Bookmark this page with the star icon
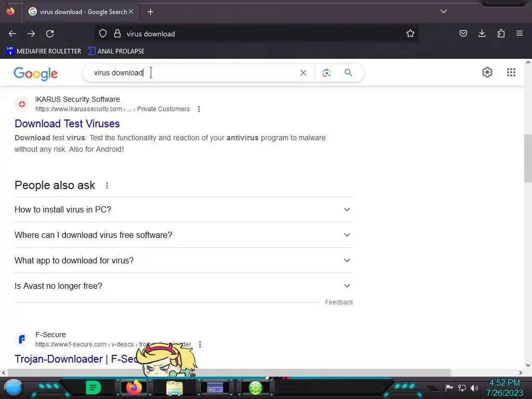This screenshot has height=399, width=532. click(410, 34)
